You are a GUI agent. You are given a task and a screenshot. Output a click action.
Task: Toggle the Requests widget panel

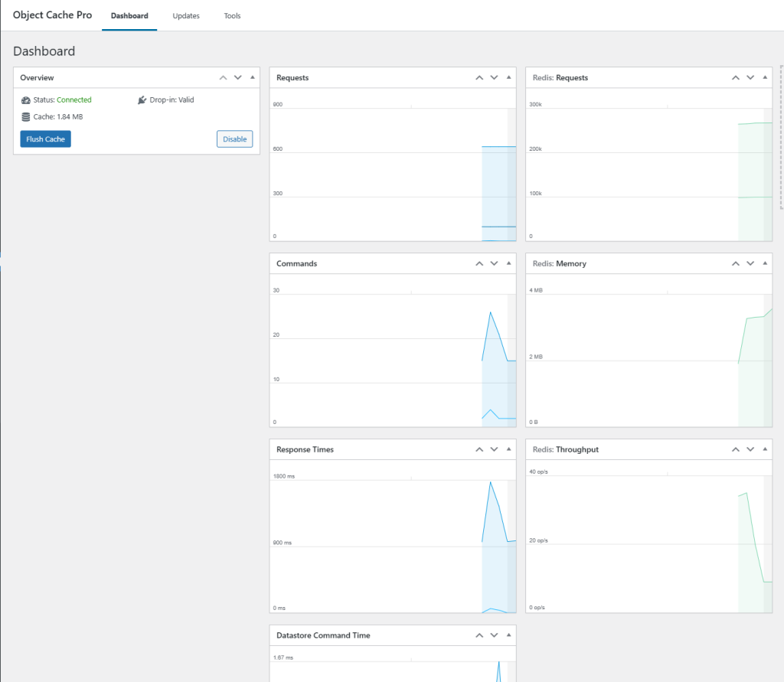coord(508,77)
